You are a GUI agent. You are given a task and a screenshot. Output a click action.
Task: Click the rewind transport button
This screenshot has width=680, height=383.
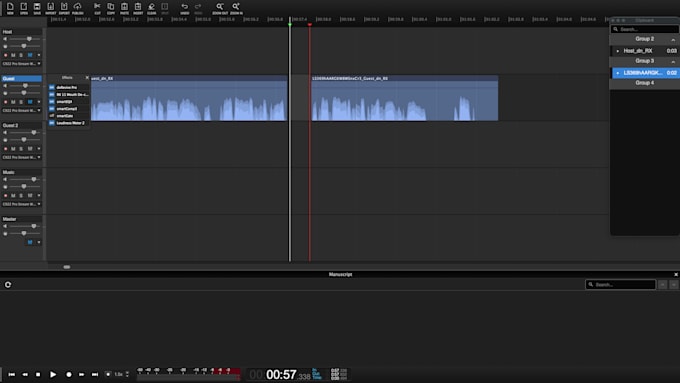click(x=25, y=374)
